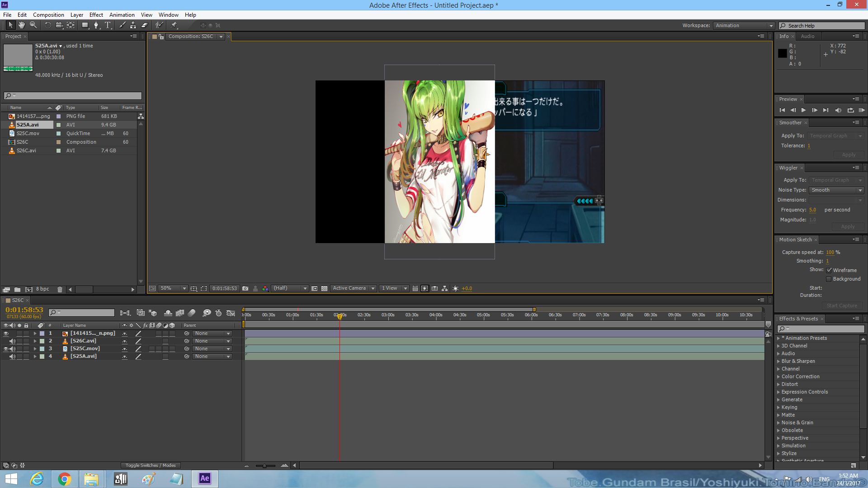Select the Selection arrow tool
The image size is (868, 488).
coord(11,25)
